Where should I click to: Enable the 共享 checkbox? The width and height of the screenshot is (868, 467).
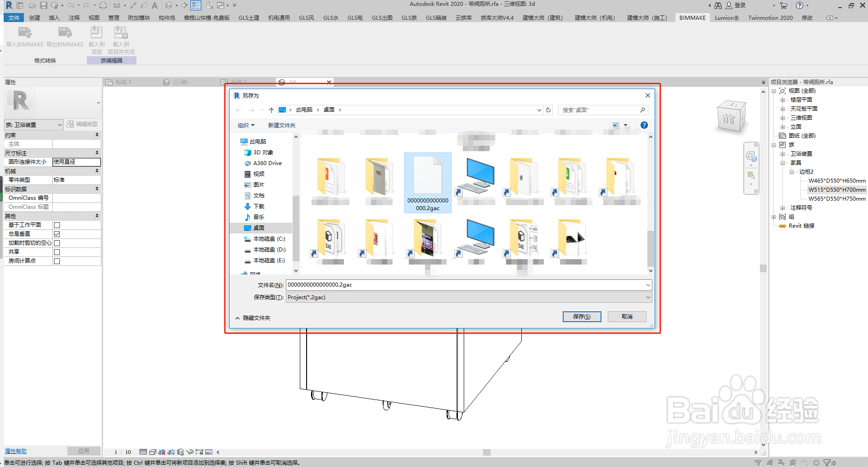[x=57, y=252]
